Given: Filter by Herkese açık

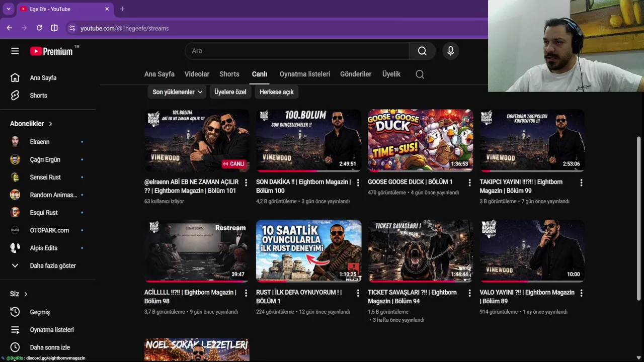Looking at the screenshot, I should click(277, 92).
